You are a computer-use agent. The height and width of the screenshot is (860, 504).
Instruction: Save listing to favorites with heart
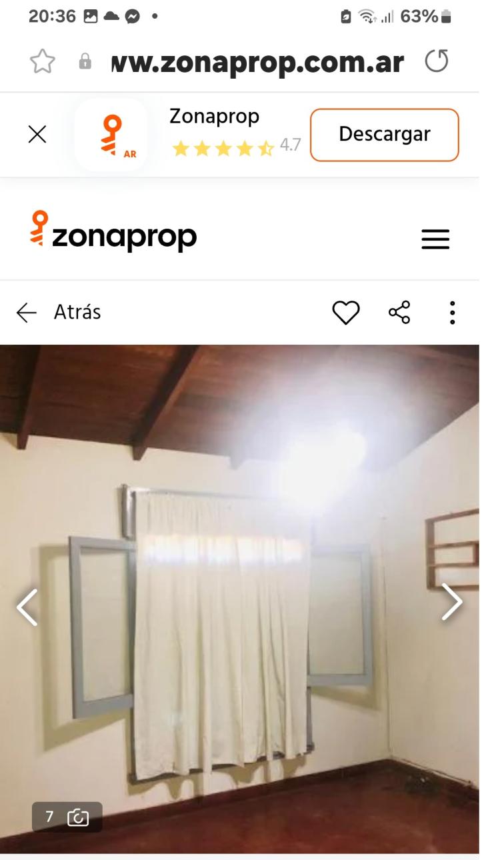(x=346, y=313)
